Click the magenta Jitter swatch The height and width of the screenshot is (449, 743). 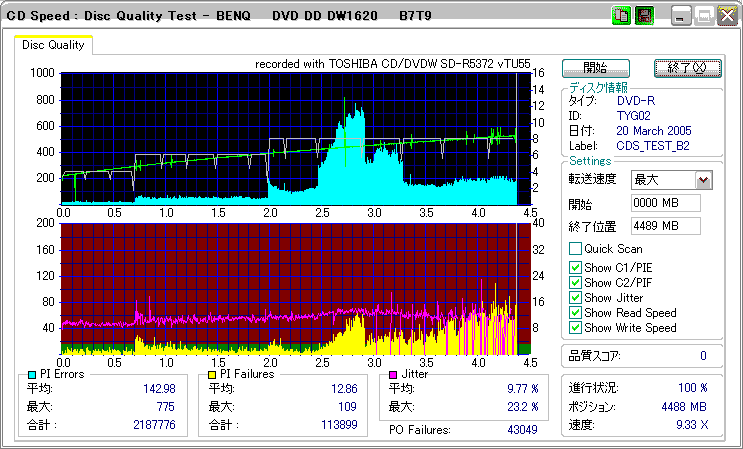(393, 375)
